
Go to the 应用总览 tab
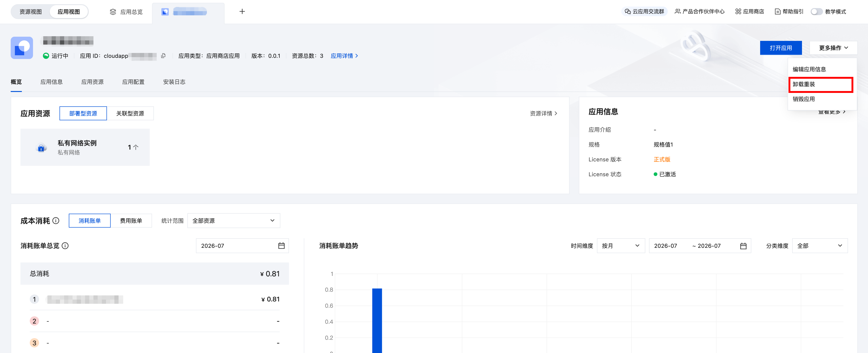[x=126, y=12]
